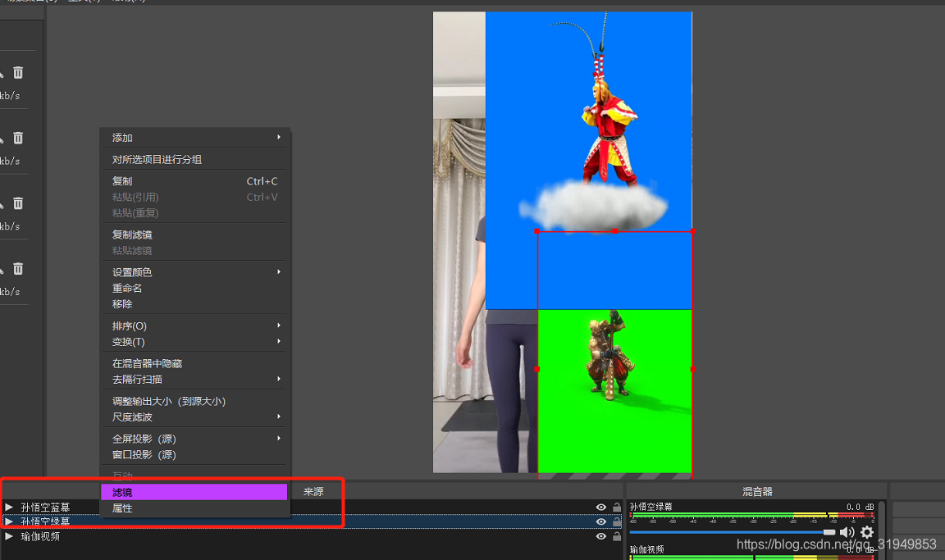Expand the 尺度滤波 submenu

click(278, 417)
